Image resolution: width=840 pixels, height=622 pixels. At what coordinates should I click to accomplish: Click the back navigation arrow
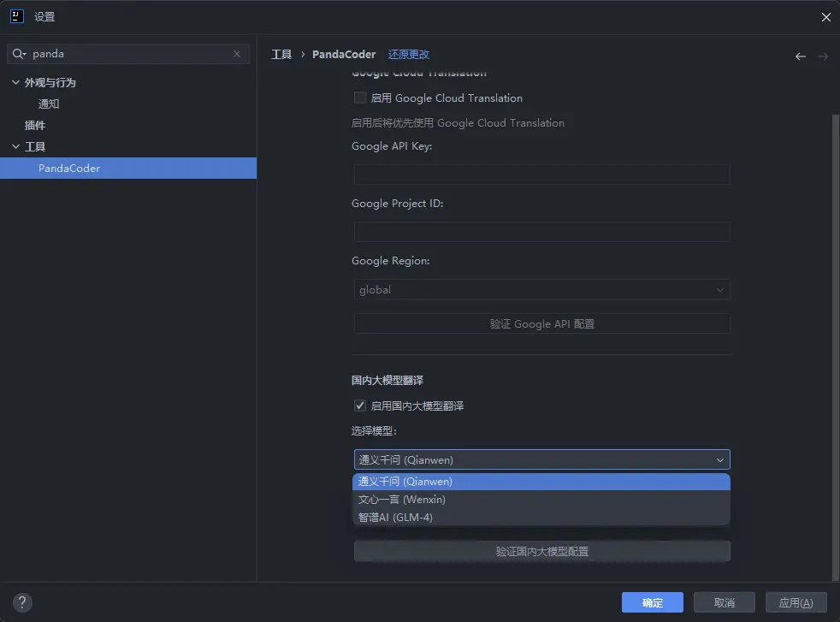pyautogui.click(x=801, y=56)
